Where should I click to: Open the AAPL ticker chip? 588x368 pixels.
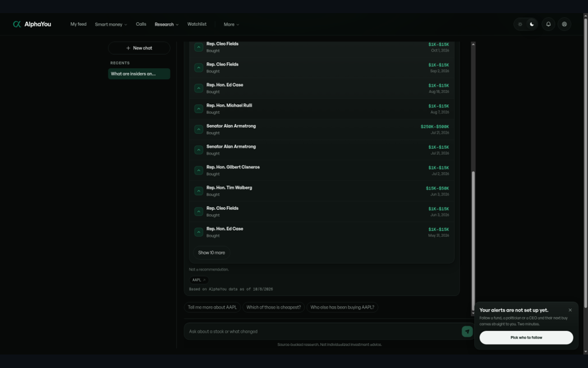click(199, 280)
